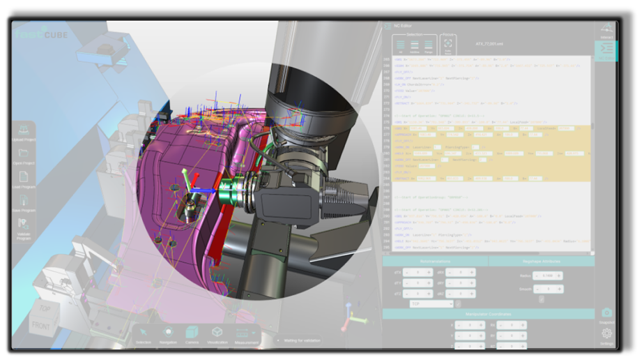
Task: Select the Camera tool in bottom toolbar
Action: point(192,333)
